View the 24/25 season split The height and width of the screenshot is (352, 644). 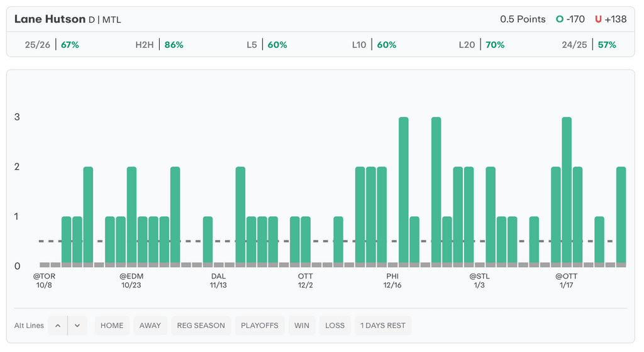[589, 45]
